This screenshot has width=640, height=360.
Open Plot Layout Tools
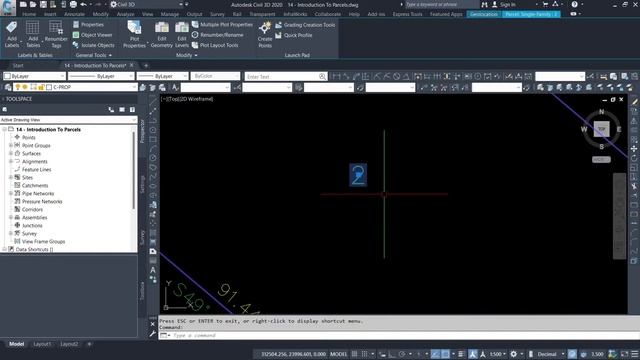pyautogui.click(x=215, y=45)
